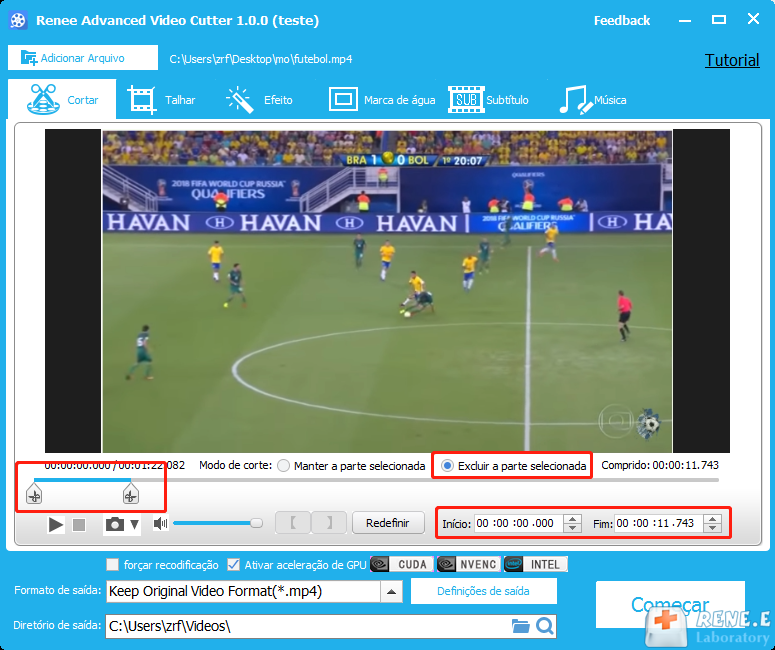Click the right cut end marker
775x650 pixels.
click(130, 494)
